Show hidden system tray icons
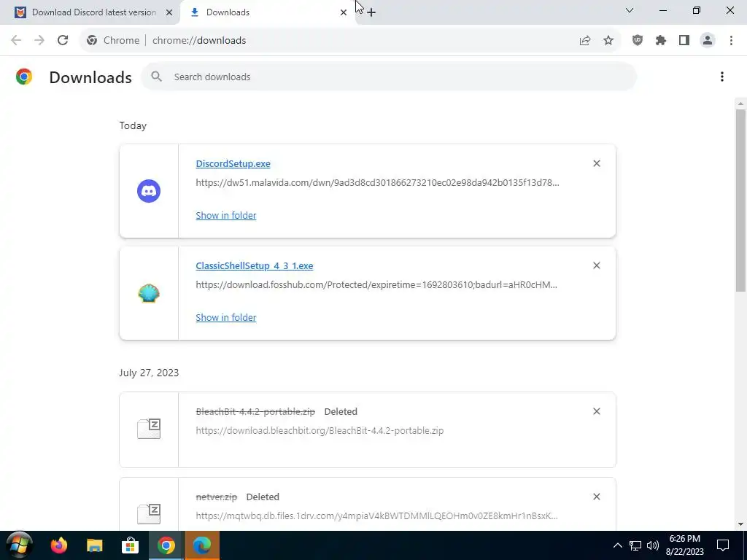This screenshot has width=747, height=560. 617,545
